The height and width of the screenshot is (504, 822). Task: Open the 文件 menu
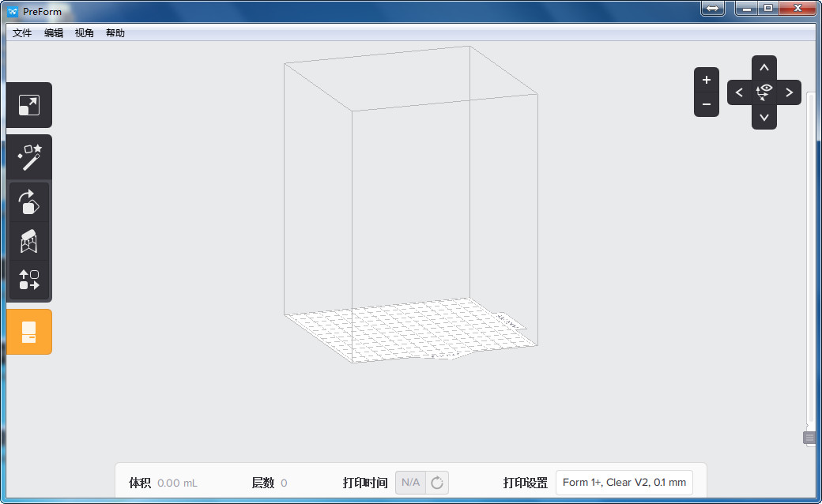click(x=22, y=33)
